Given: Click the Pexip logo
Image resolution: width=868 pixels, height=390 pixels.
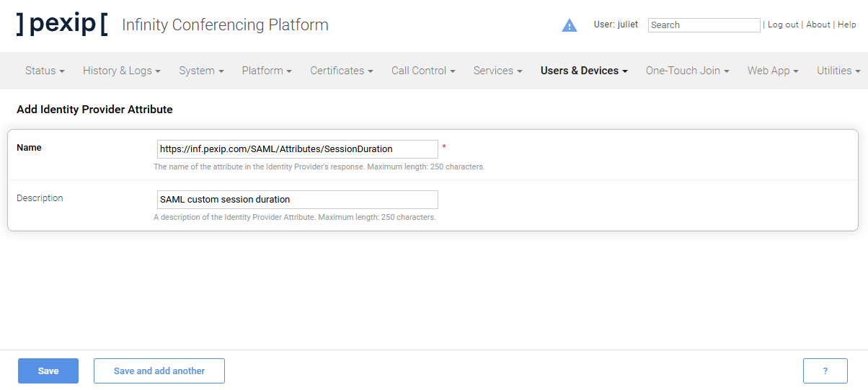Looking at the screenshot, I should pos(62,25).
